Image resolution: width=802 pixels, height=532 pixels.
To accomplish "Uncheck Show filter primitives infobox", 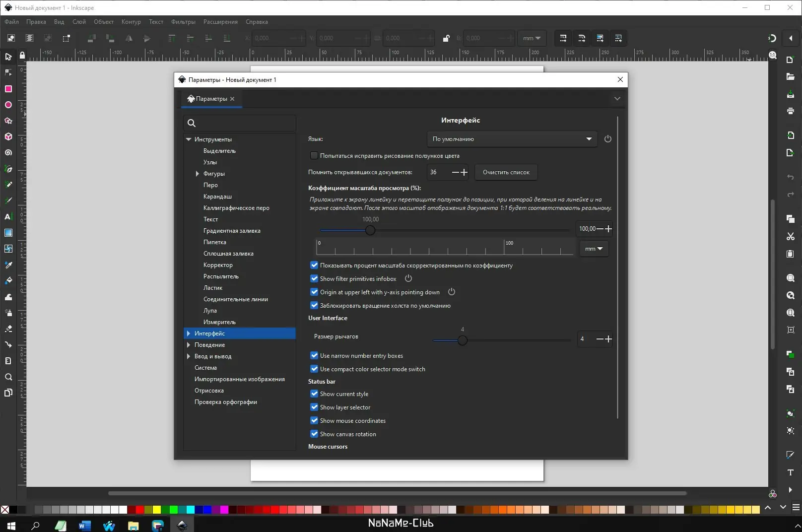I will [314, 278].
